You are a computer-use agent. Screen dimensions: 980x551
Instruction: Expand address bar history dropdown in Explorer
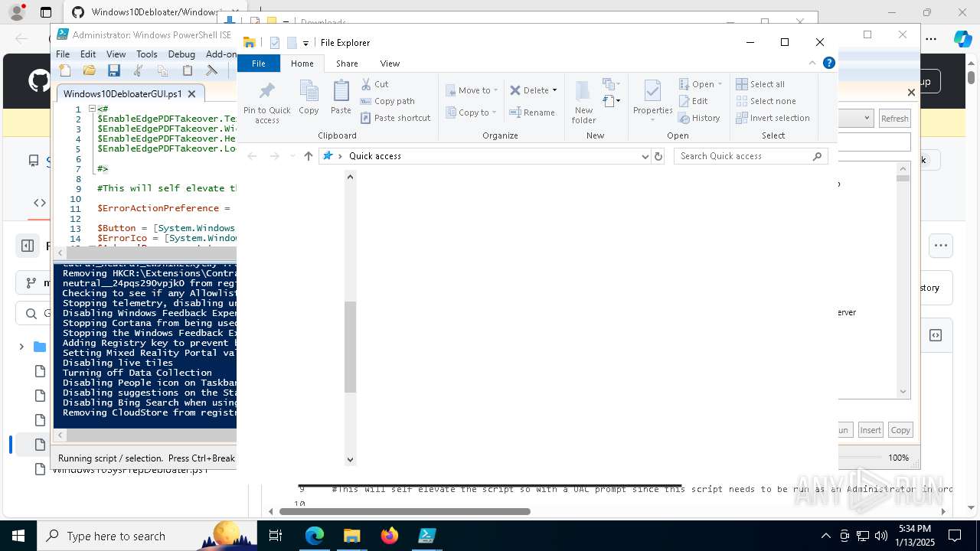[x=645, y=156]
